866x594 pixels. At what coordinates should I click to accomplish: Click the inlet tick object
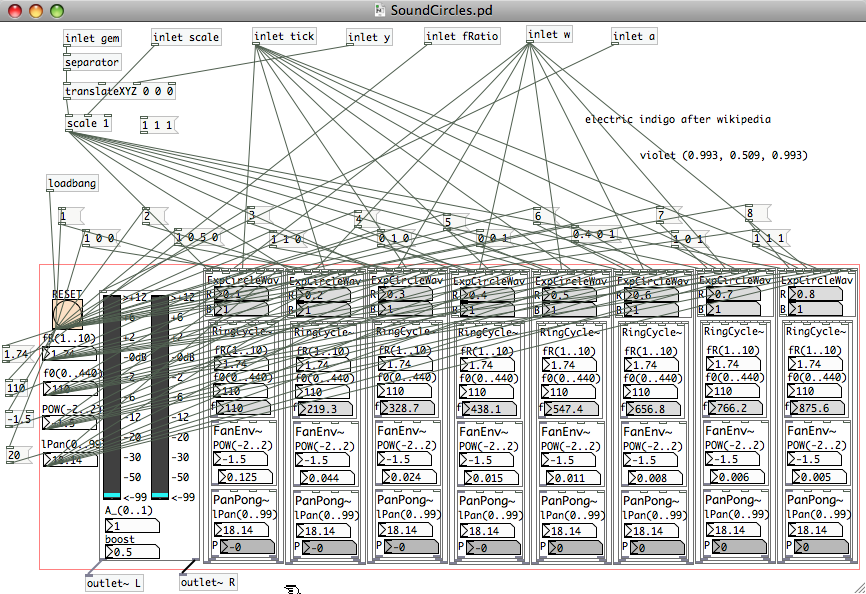(284, 36)
